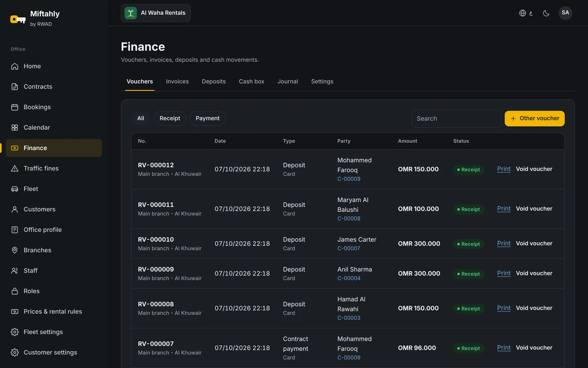Go to the Fleet section

point(54,189)
